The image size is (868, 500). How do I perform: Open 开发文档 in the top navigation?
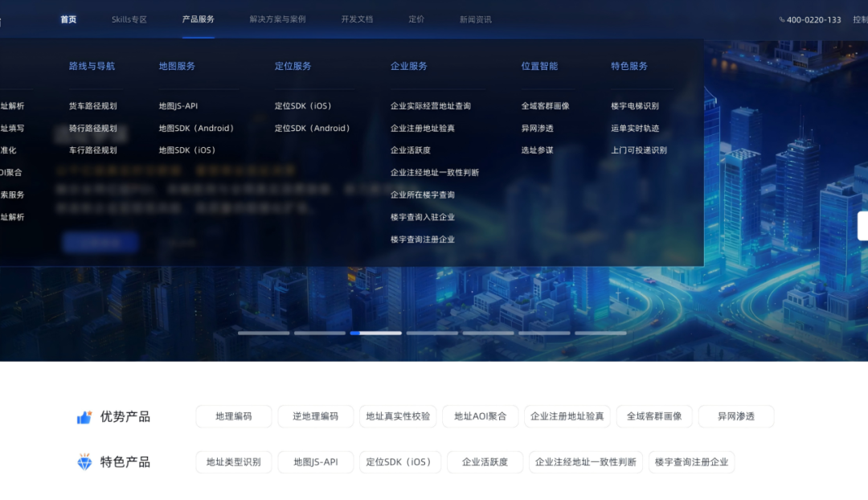click(x=357, y=19)
